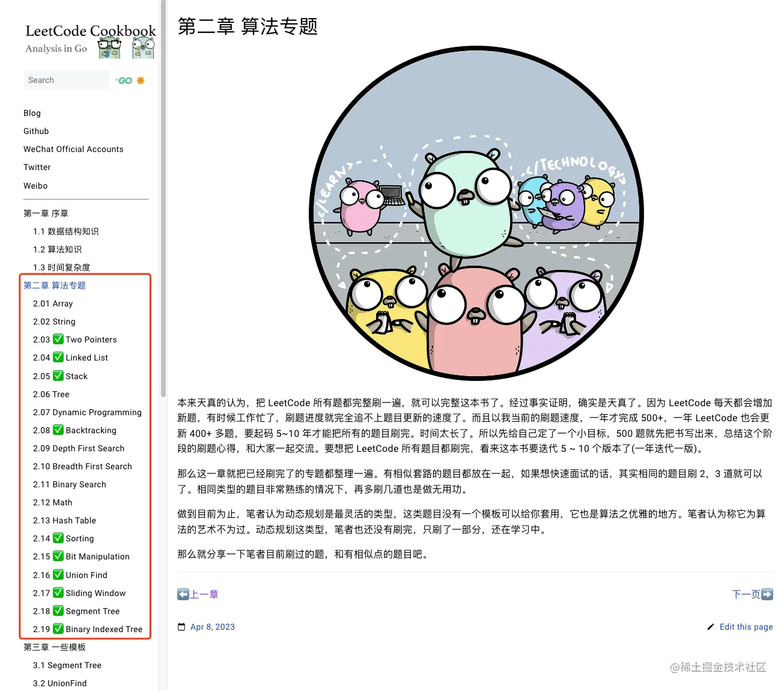Open 3.1 Segment Tree template
The height and width of the screenshot is (691, 784).
(67, 665)
